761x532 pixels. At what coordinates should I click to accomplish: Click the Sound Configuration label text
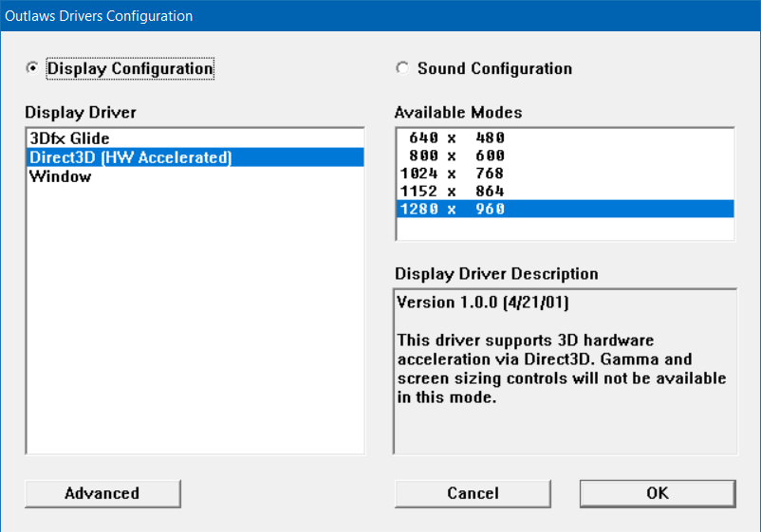[x=494, y=68]
